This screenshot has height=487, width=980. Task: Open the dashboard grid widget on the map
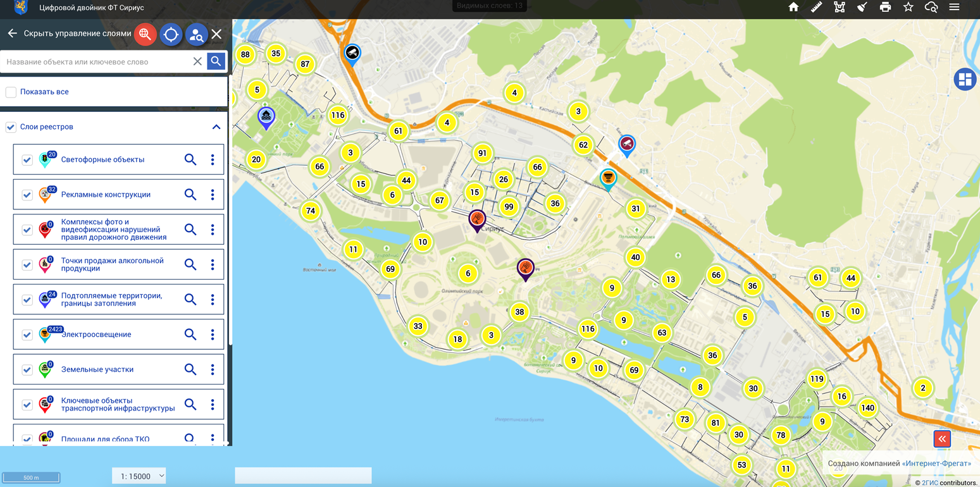[964, 79]
